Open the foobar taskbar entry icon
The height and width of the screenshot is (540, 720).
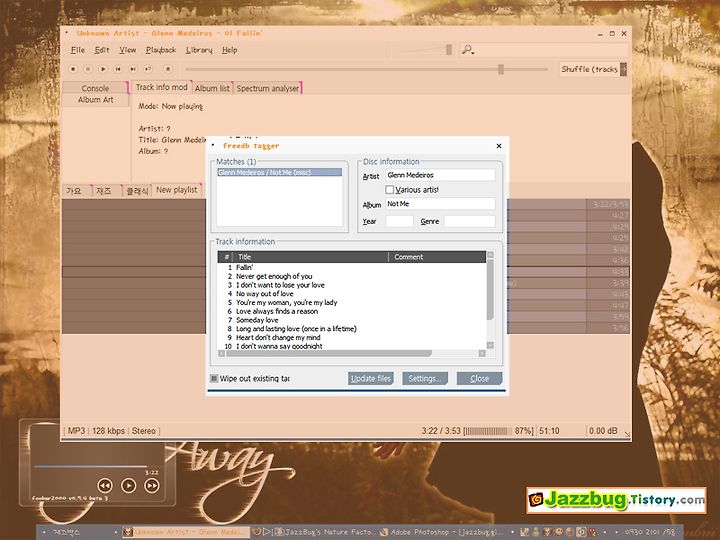[128, 532]
